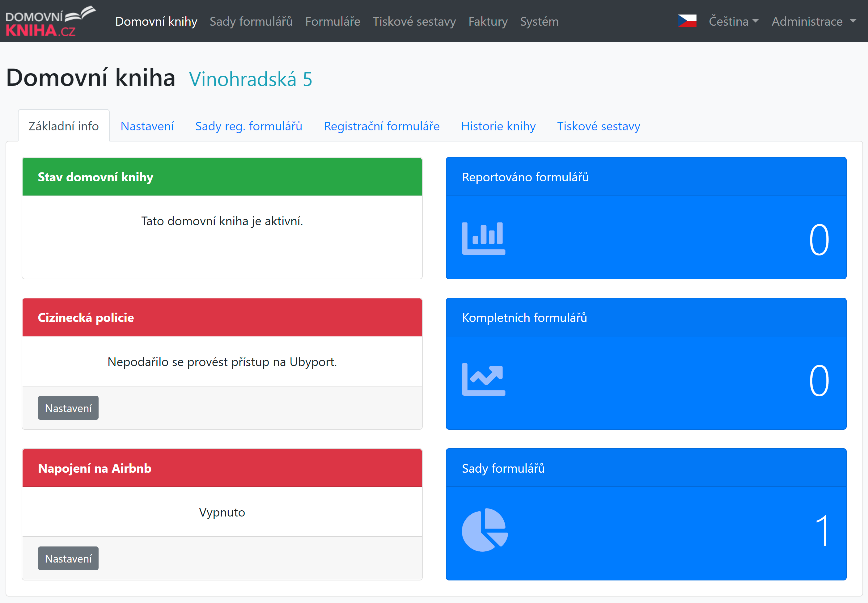Image resolution: width=868 pixels, height=603 pixels.
Task: Select the Základní info tab
Action: [63, 126]
